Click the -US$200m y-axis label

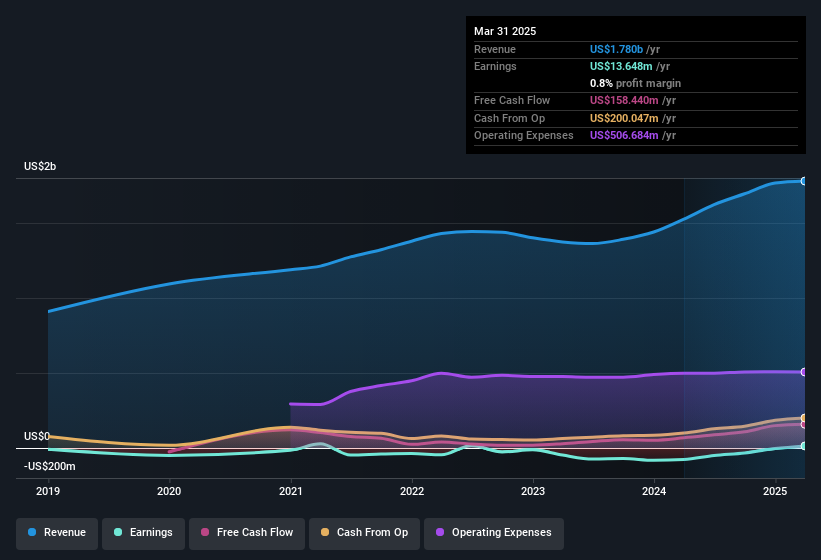[50, 466]
